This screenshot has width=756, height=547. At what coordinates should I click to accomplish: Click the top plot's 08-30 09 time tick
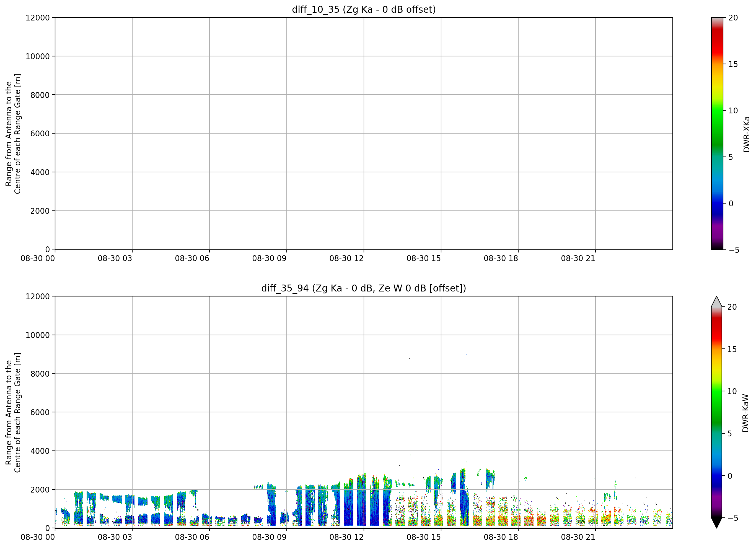(269, 258)
